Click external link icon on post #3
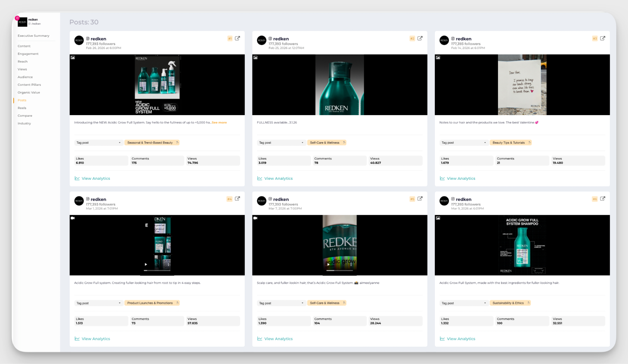The image size is (628, 364). pyautogui.click(x=603, y=38)
